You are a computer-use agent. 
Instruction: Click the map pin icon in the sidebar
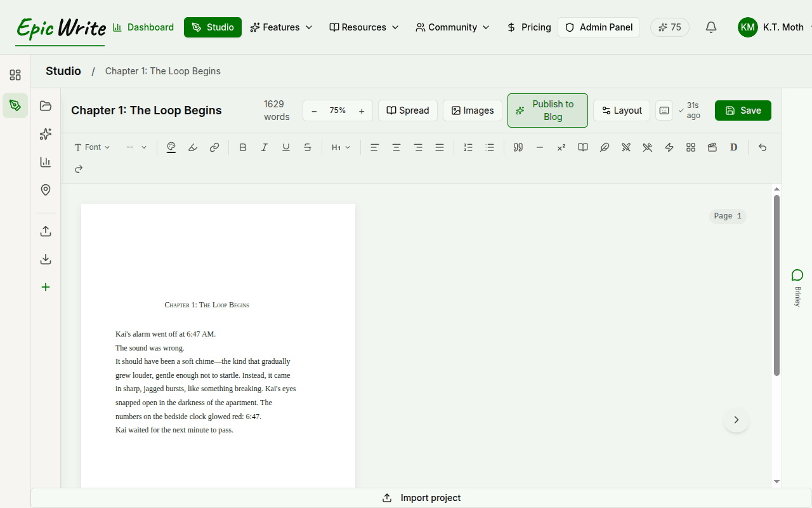pyautogui.click(x=45, y=190)
